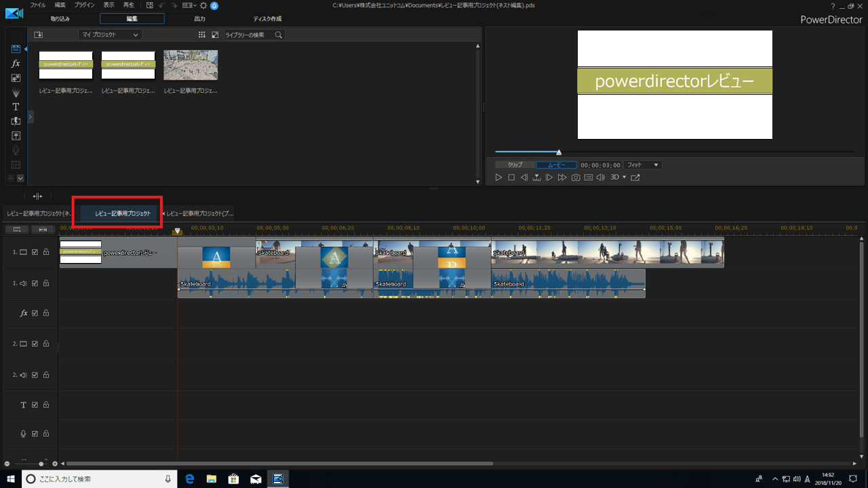Click the save project icon
This screenshot has height=488, width=868.
click(150, 5)
